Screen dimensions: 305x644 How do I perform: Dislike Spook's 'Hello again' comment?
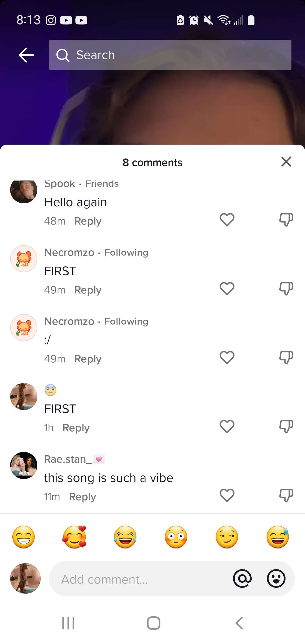pos(286,219)
